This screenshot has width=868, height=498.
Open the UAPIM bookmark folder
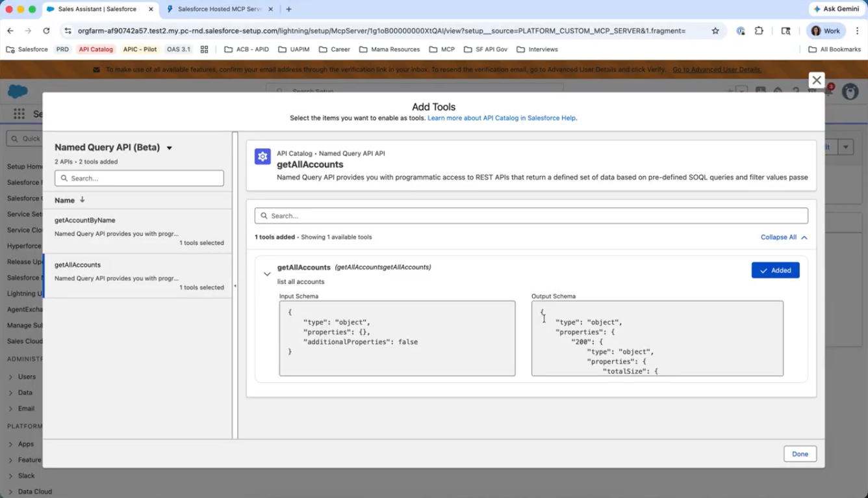point(294,49)
